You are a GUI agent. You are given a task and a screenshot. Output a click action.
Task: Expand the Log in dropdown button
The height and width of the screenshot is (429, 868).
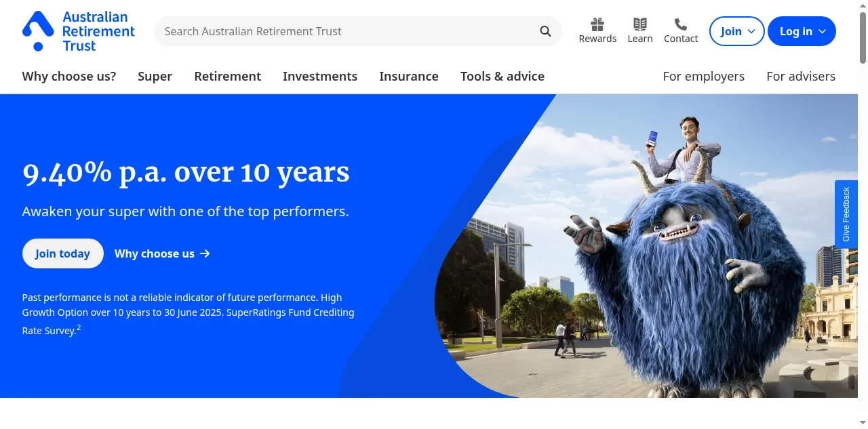tap(802, 31)
